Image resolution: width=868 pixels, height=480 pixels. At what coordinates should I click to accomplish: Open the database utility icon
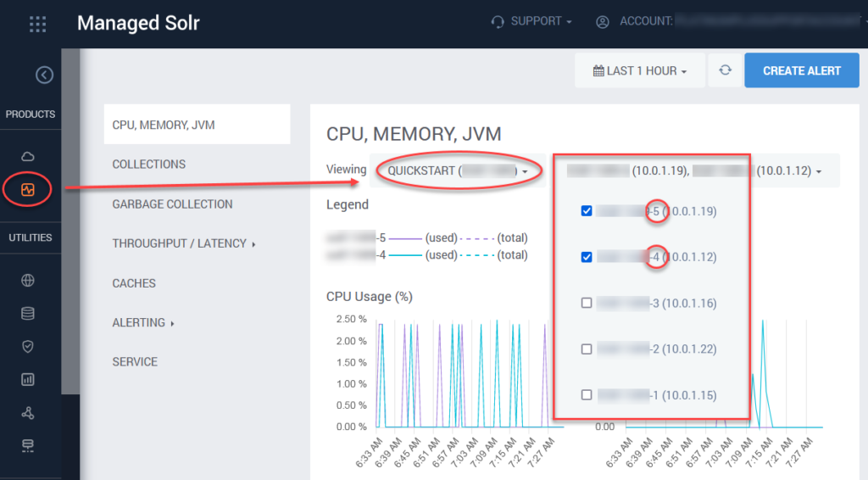pos(28,313)
